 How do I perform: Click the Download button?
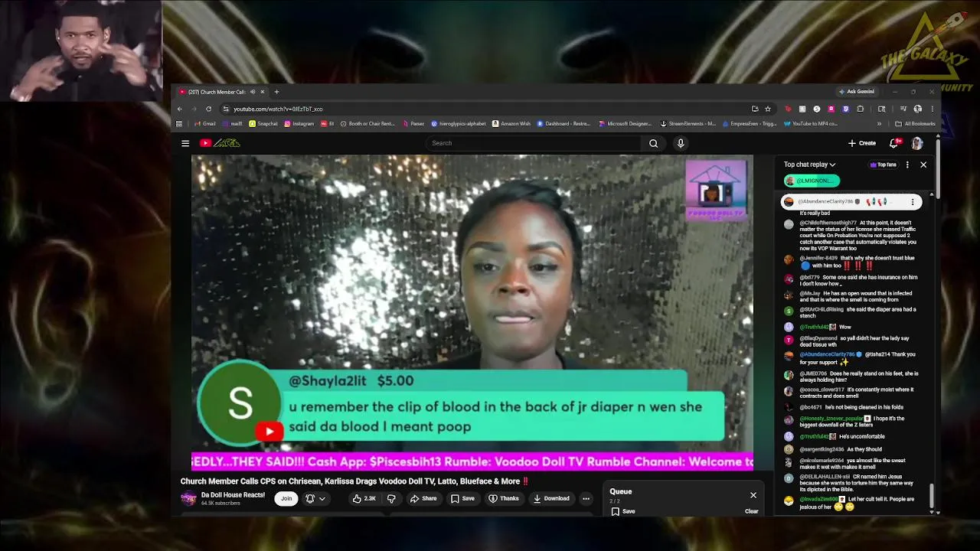click(x=551, y=499)
